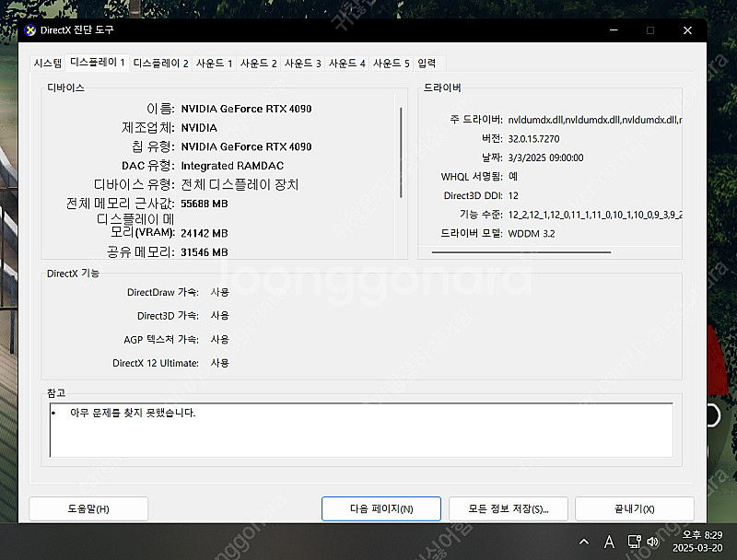Click the 다음 페이지(N) button
737x560 pixels.
tap(380, 508)
